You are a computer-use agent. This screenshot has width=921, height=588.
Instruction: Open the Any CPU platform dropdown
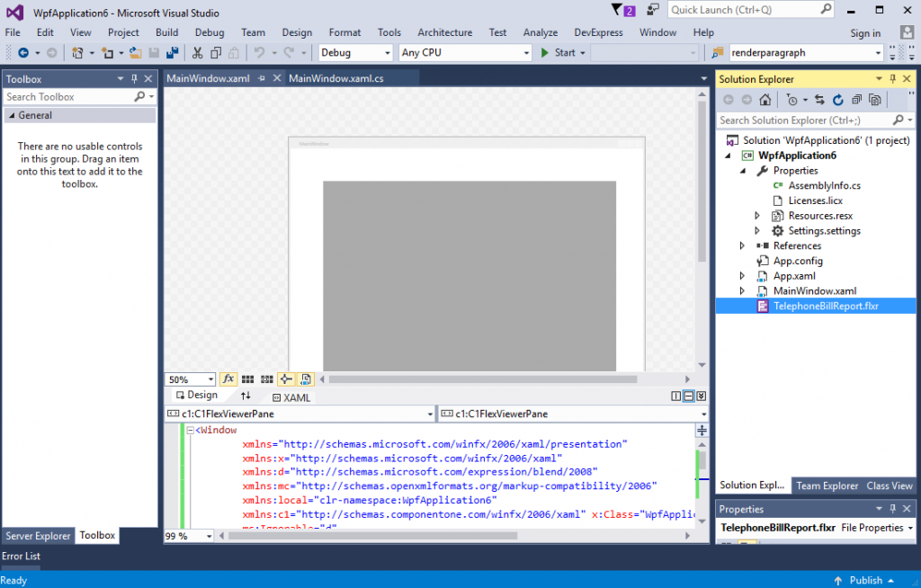(x=465, y=53)
